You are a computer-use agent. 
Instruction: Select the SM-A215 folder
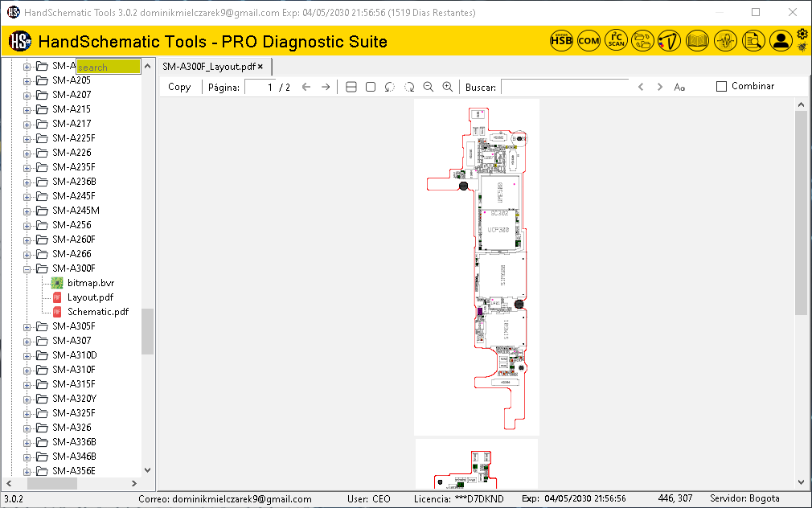(72, 109)
